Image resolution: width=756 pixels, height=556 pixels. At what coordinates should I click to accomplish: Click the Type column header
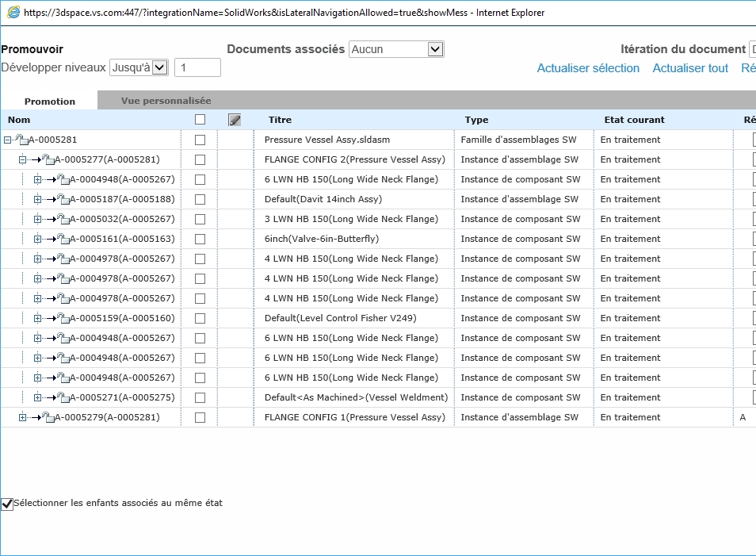pyautogui.click(x=476, y=120)
